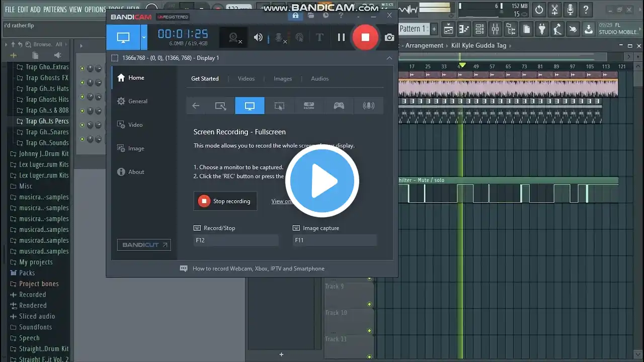Switch to the Videos tab
644x362 pixels.
pos(246,78)
